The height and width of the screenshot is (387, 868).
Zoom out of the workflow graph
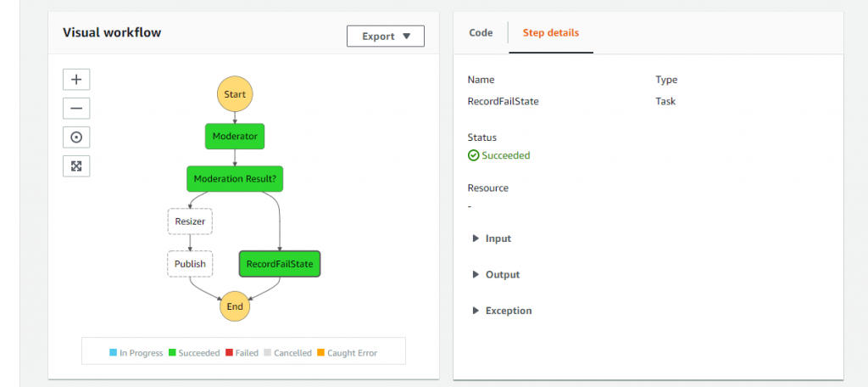76,108
